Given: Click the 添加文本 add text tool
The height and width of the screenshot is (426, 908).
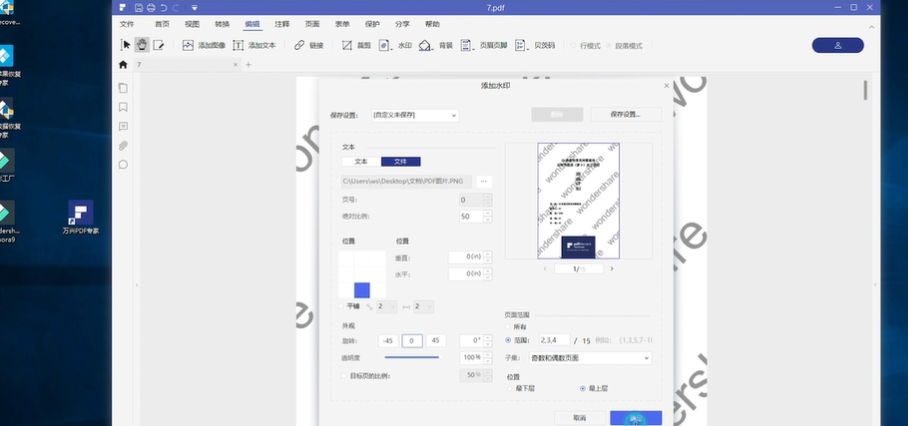Looking at the screenshot, I should tap(254, 45).
